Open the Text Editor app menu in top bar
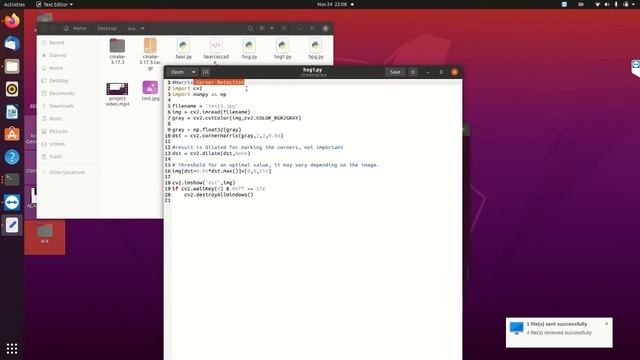 click(54, 4)
